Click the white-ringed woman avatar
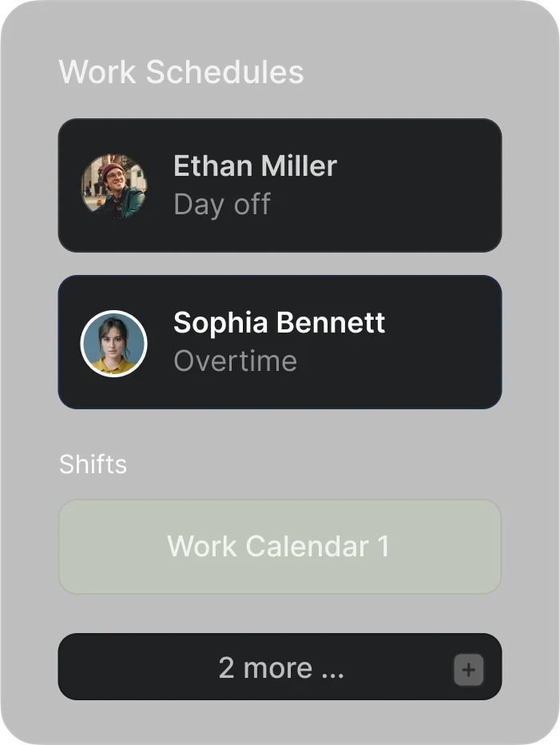This screenshot has width=560, height=745. (x=114, y=344)
